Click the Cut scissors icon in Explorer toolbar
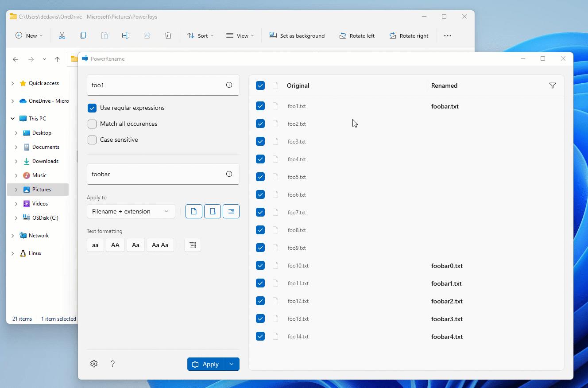This screenshot has width=588, height=388. [x=62, y=35]
